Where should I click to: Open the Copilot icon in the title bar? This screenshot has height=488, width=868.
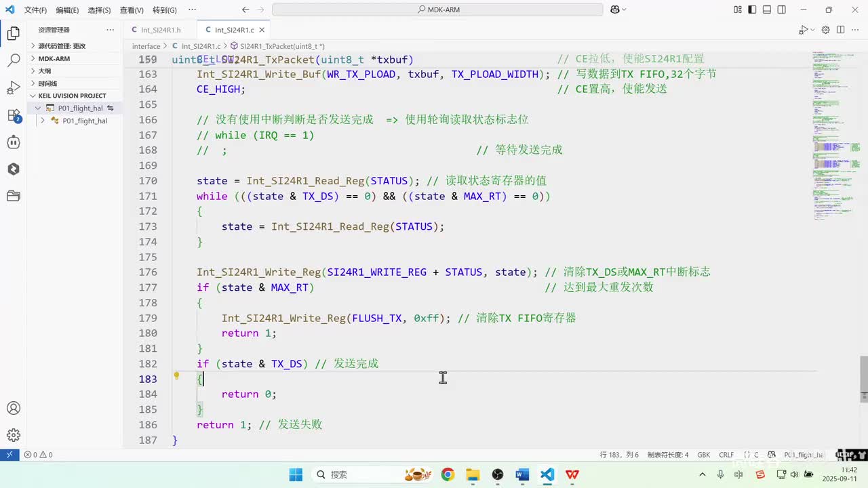click(x=614, y=9)
